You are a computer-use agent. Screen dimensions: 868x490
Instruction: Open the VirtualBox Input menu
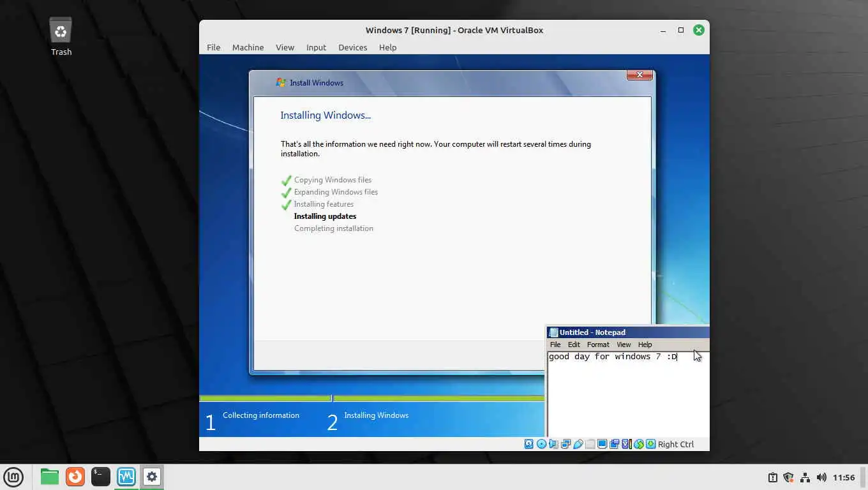coord(316,47)
